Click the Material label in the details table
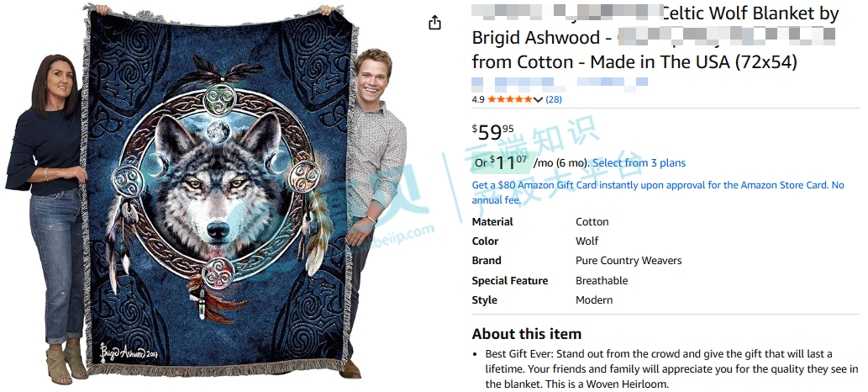This screenshot has height=392, width=868. tap(492, 222)
